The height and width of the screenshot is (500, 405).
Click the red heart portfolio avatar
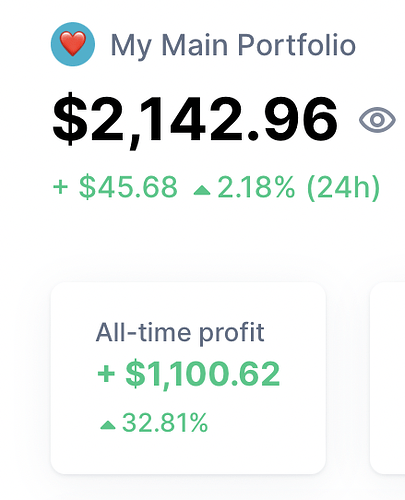point(73,44)
